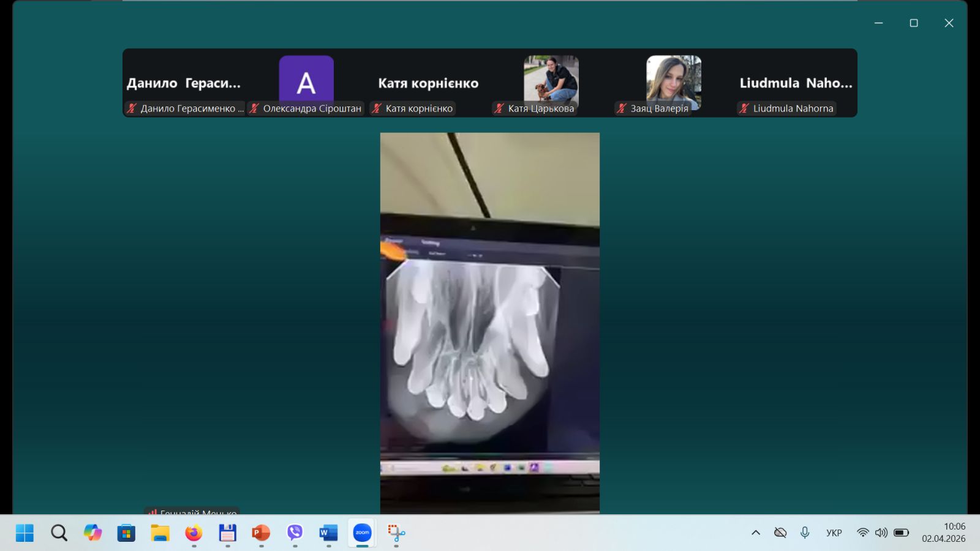
Task: Open clock and date calendar flyout
Action: point(943,533)
